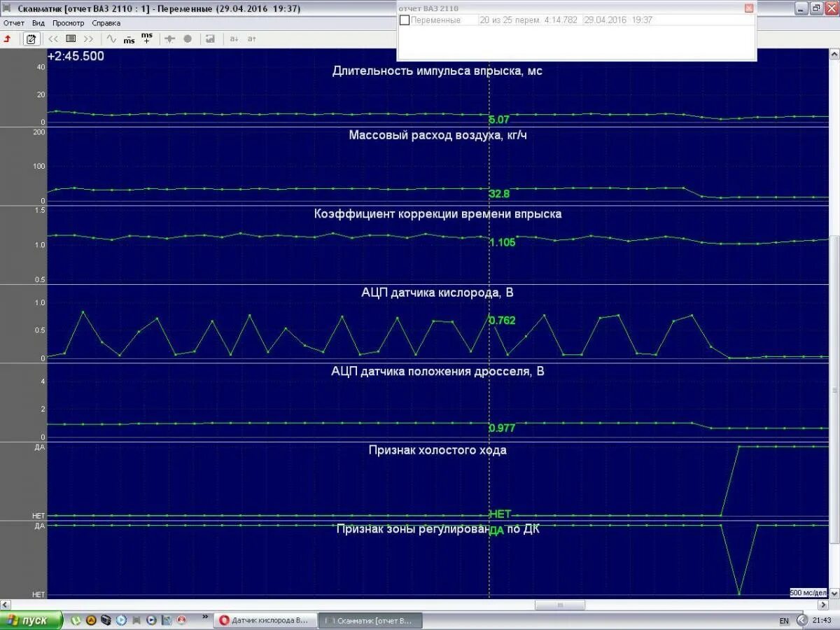Click Признак холостого хода graph title
840x630 pixels.
[437, 450]
